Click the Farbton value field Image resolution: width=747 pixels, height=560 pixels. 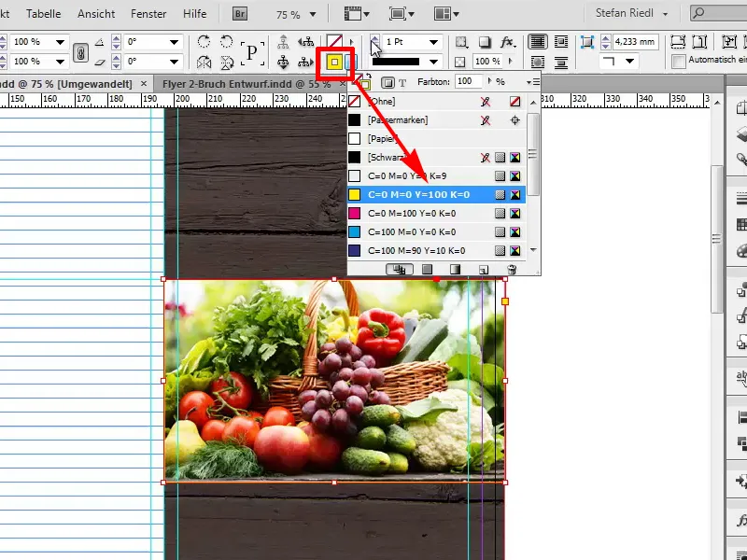tap(469, 81)
